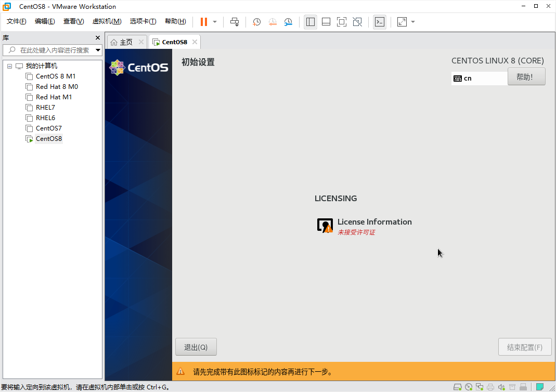The height and width of the screenshot is (392, 556).
Task: Open the stretch display dropdown arrow
Action: [413, 22]
